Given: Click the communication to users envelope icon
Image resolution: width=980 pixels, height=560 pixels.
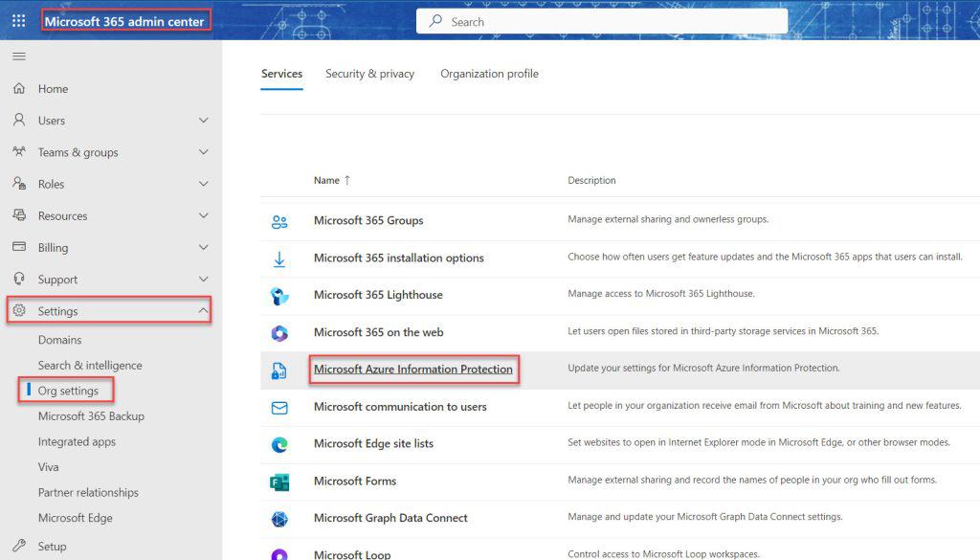Looking at the screenshot, I should [279, 408].
